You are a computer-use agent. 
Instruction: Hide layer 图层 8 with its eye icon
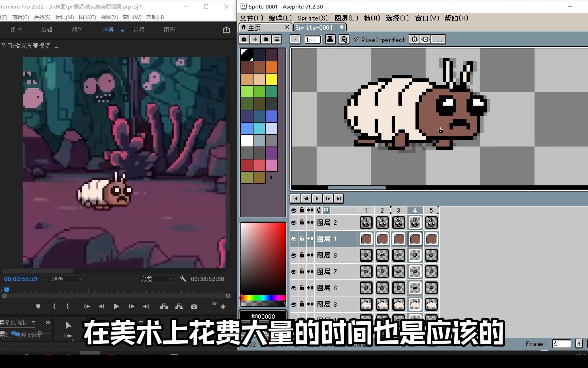point(294,255)
